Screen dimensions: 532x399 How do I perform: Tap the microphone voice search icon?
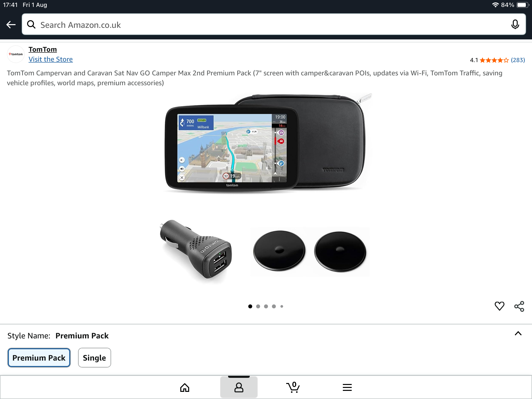coord(515,25)
